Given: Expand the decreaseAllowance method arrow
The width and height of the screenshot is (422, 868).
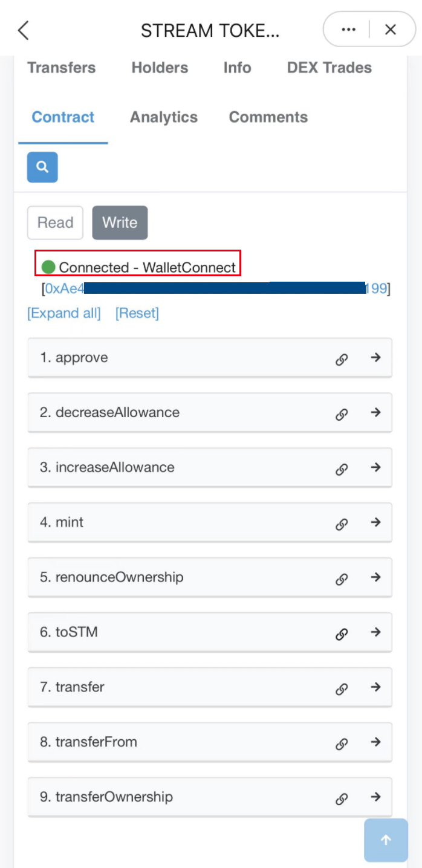Looking at the screenshot, I should 375,412.
